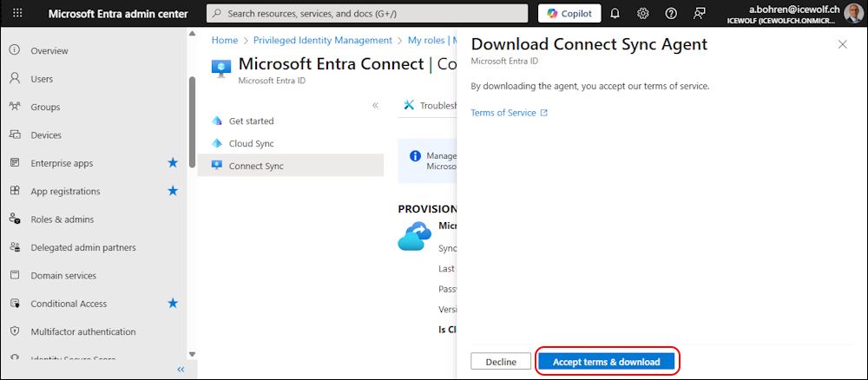The image size is (868, 380).
Task: Click the external link icon beside Terms
Action: tap(544, 113)
